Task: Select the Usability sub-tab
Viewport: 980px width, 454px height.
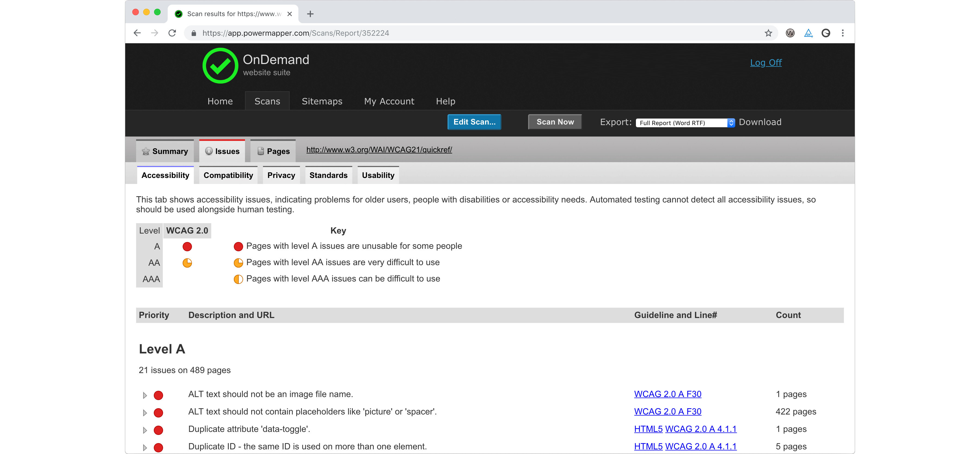Action: (378, 175)
